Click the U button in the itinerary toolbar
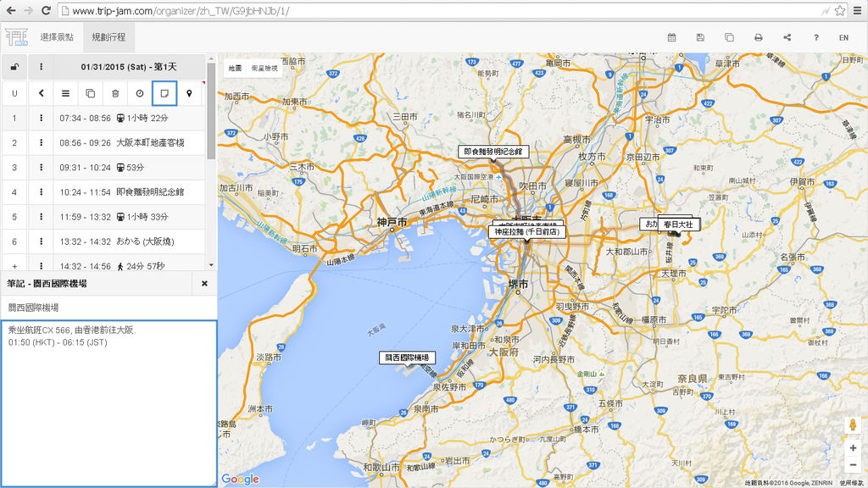The width and height of the screenshot is (868, 488). [x=14, y=93]
